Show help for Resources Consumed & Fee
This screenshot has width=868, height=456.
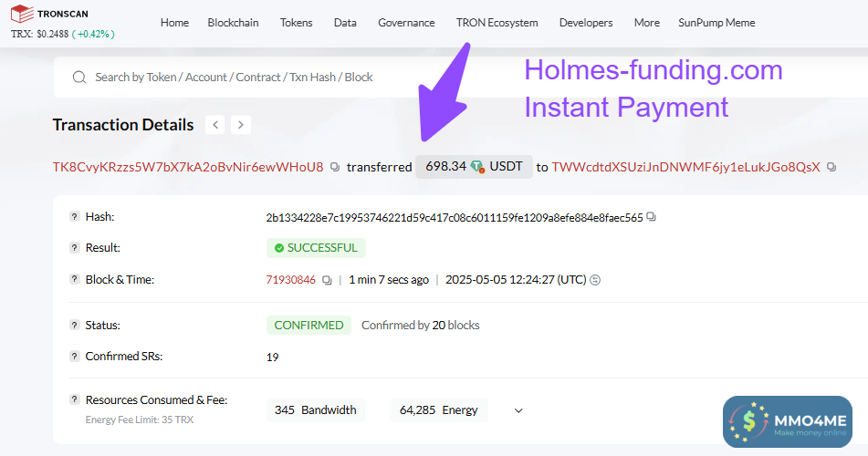point(74,399)
